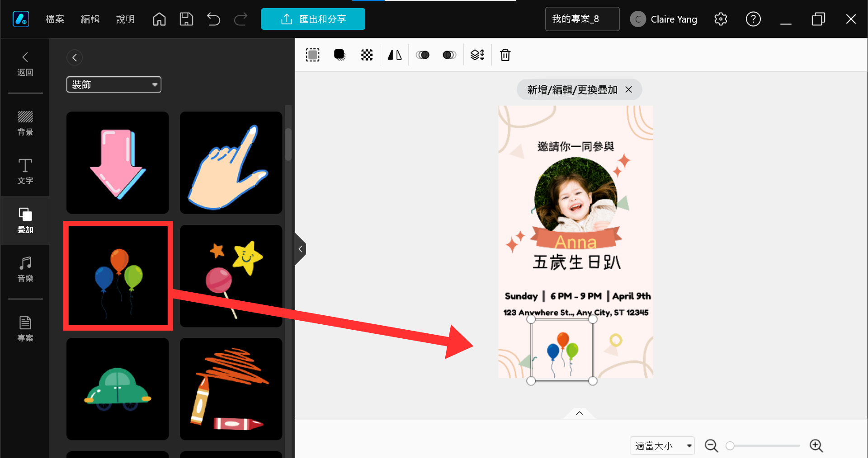Open the 文字 text tool
Image resolution: width=868 pixels, height=458 pixels.
tap(25, 172)
